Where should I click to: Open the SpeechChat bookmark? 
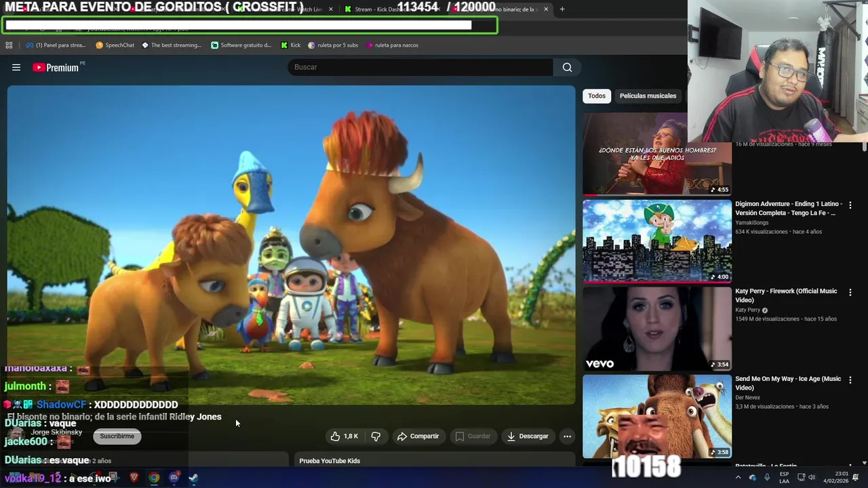click(115, 45)
